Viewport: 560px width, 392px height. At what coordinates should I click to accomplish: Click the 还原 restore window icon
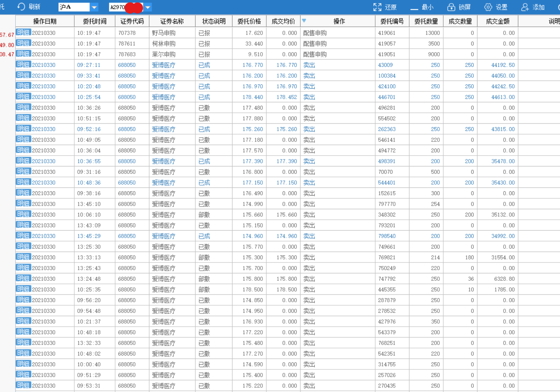pos(377,7)
